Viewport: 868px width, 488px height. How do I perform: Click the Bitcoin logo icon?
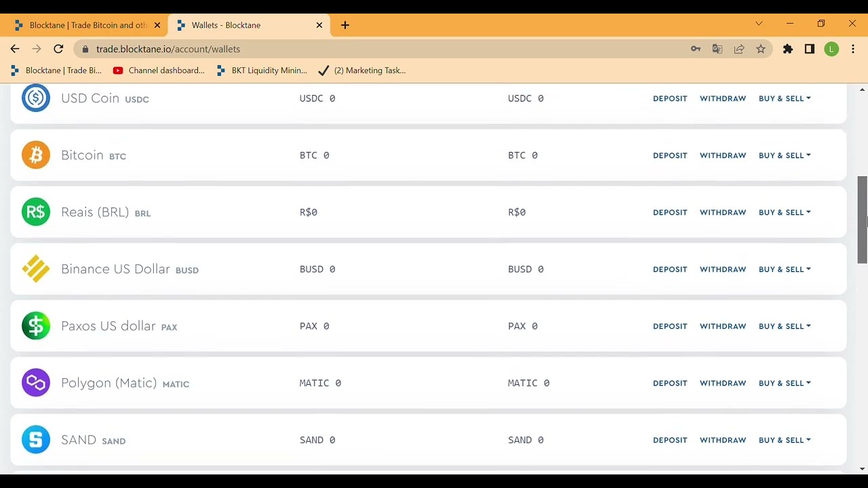[36, 155]
